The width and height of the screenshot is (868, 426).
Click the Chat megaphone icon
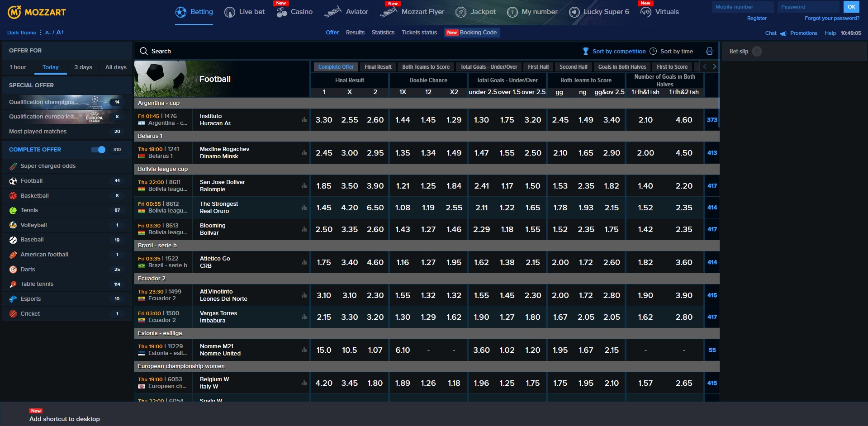tap(783, 33)
